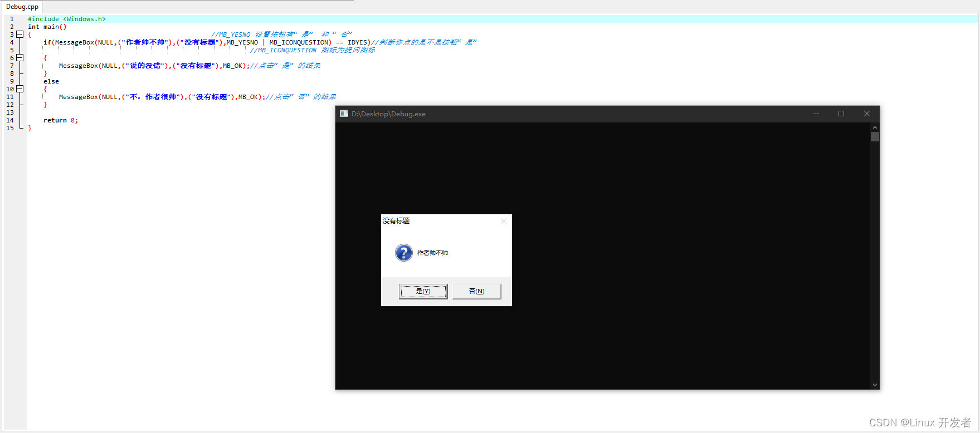The width and height of the screenshot is (980, 433).
Task: Minimize the Debug.exe console window
Action: (x=816, y=114)
